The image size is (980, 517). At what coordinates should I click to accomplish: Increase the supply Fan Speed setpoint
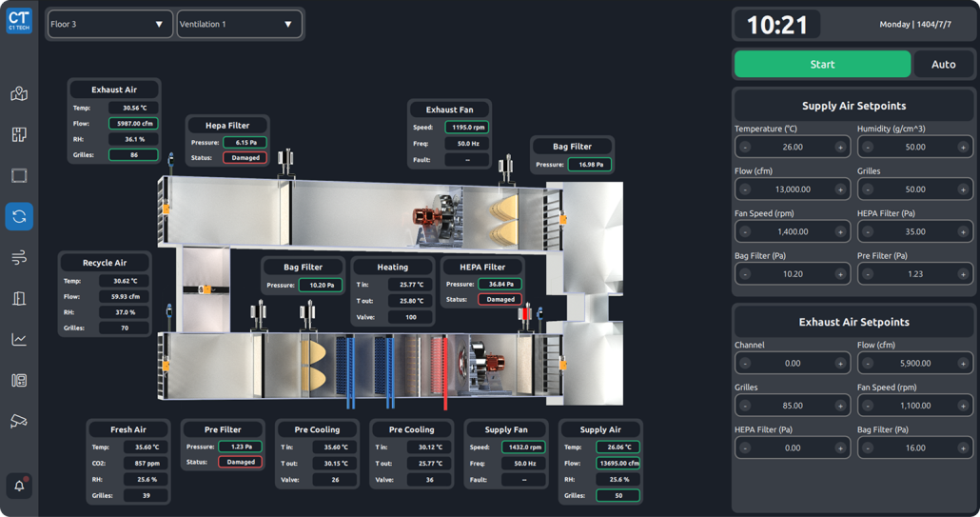[x=840, y=232]
